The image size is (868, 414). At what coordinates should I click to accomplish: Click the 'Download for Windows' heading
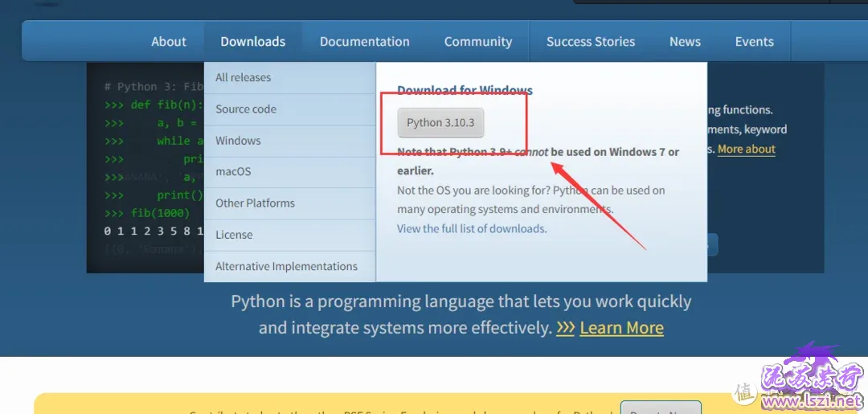tap(465, 90)
